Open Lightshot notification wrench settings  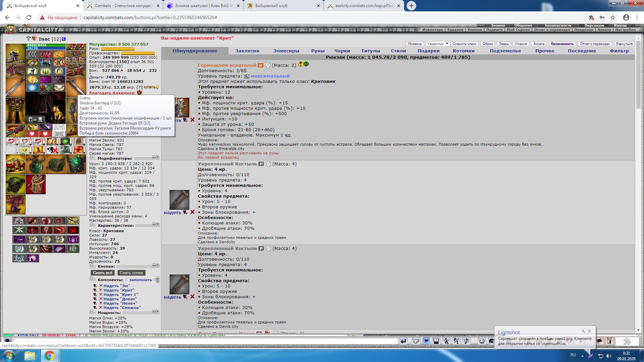(583, 331)
